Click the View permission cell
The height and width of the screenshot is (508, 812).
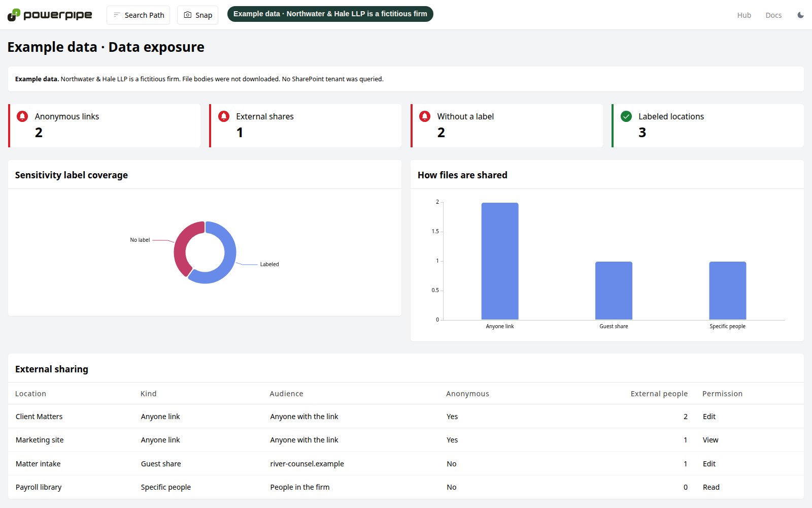click(x=710, y=440)
